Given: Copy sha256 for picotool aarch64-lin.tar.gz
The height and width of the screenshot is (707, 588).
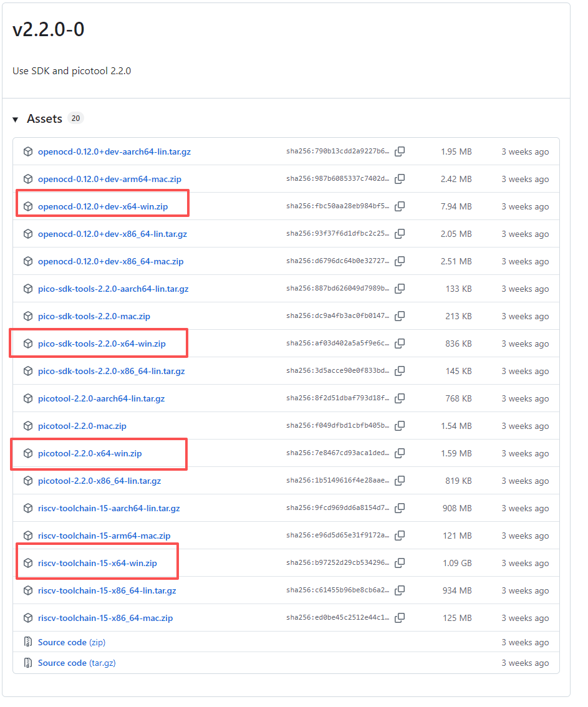Looking at the screenshot, I should [x=400, y=398].
